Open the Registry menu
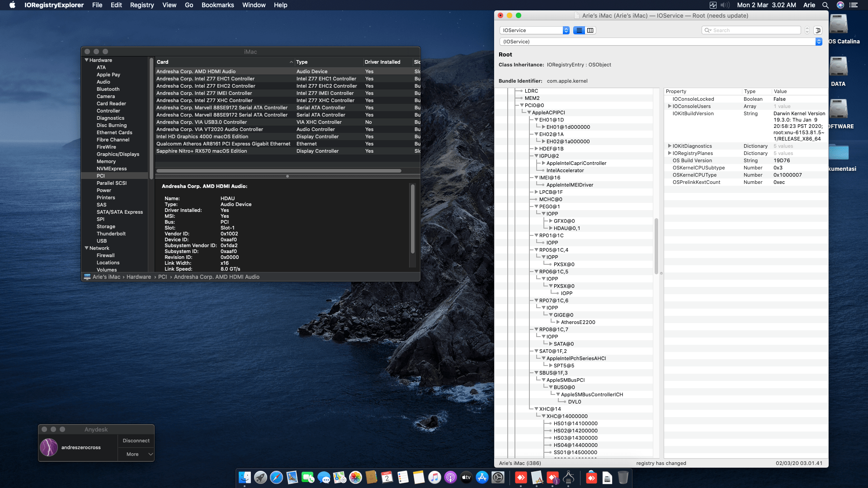Viewport: 868px width, 488px height. 142,5
